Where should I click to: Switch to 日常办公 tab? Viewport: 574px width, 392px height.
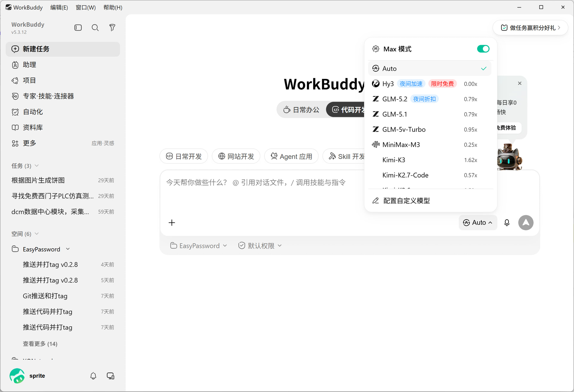point(301,110)
